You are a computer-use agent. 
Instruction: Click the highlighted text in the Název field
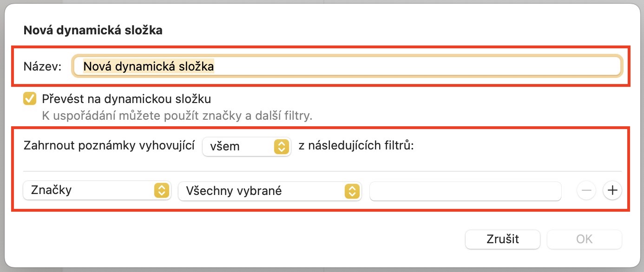[x=148, y=66]
